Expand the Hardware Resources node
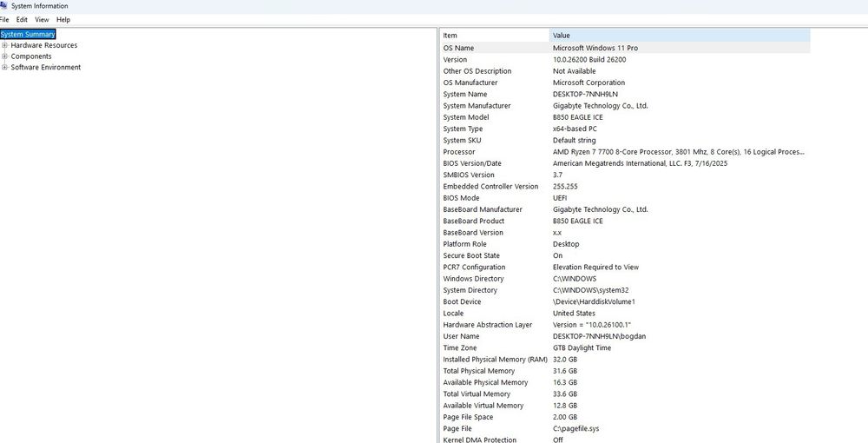This screenshot has height=443, width=868. (5, 45)
